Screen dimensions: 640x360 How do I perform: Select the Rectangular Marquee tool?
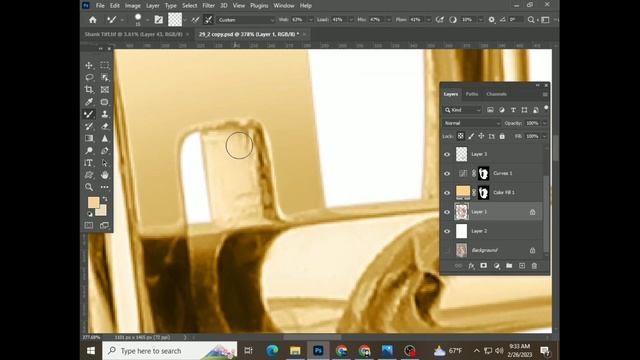(104, 65)
